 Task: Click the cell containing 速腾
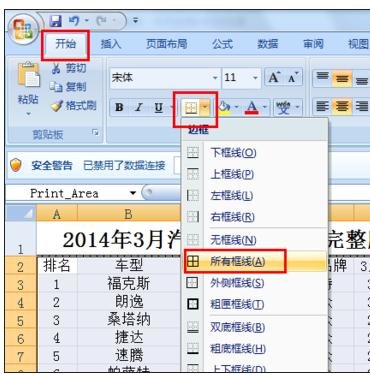[129, 356]
